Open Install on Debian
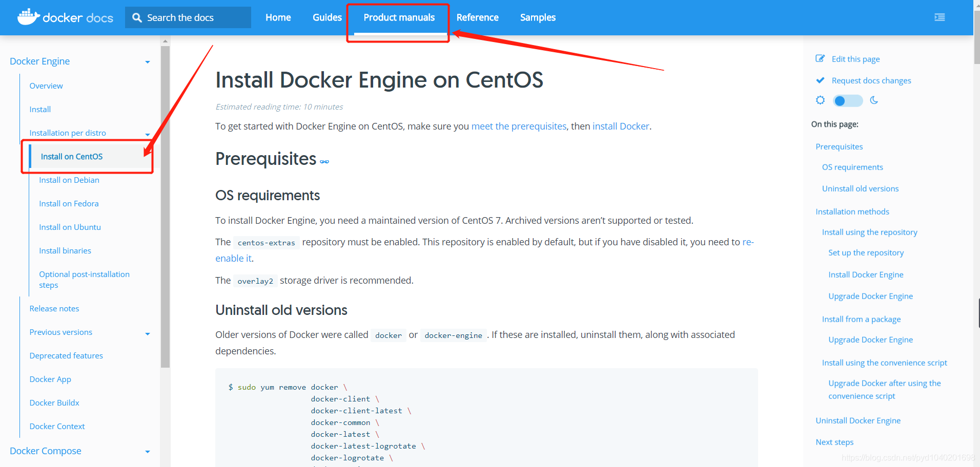 [x=69, y=180]
